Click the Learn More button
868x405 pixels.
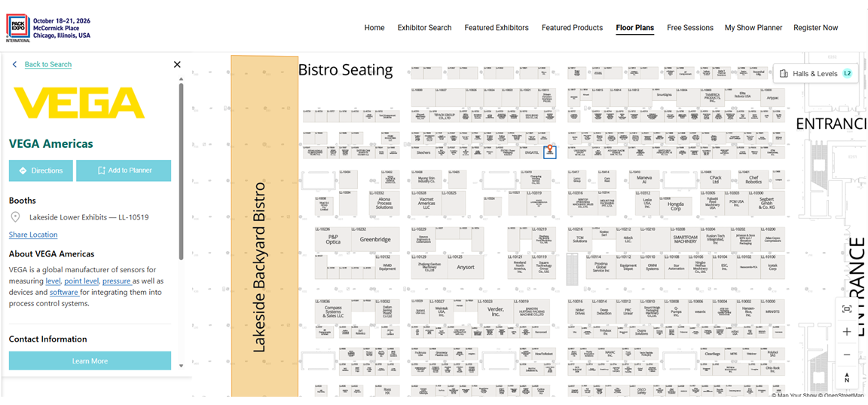(90, 361)
